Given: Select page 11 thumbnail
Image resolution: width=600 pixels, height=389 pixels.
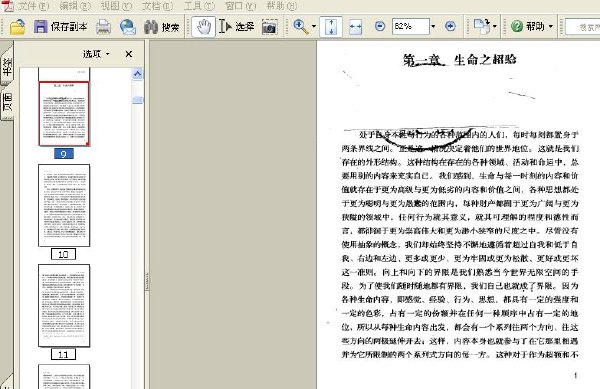Looking at the screenshot, I should coord(64,306).
